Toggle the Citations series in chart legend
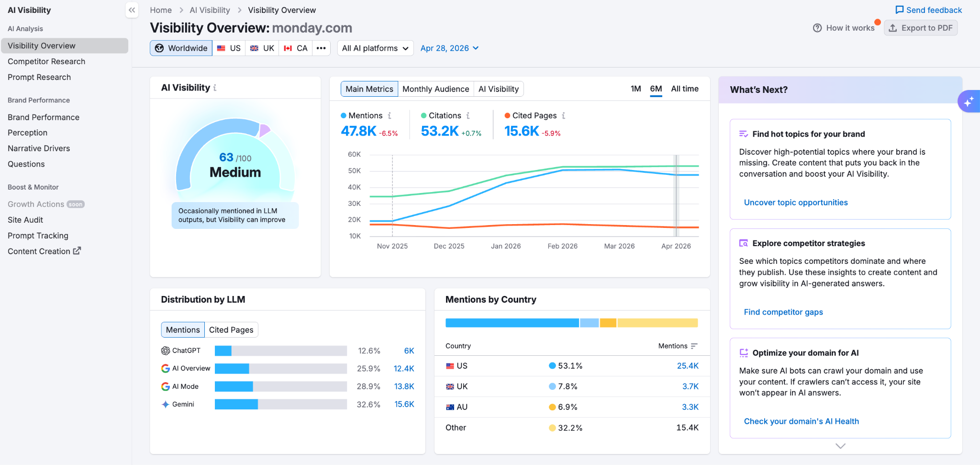 [441, 115]
